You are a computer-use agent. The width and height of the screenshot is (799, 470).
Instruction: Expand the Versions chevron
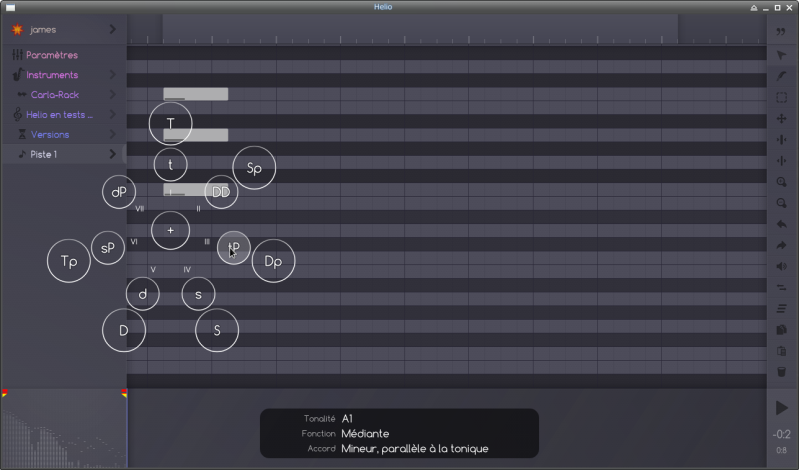pos(113,134)
